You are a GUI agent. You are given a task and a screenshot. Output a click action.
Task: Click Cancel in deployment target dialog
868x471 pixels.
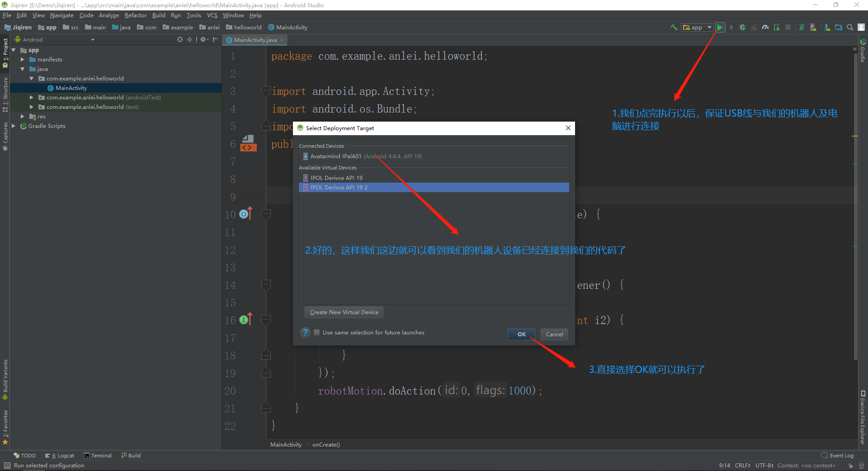pyautogui.click(x=555, y=334)
